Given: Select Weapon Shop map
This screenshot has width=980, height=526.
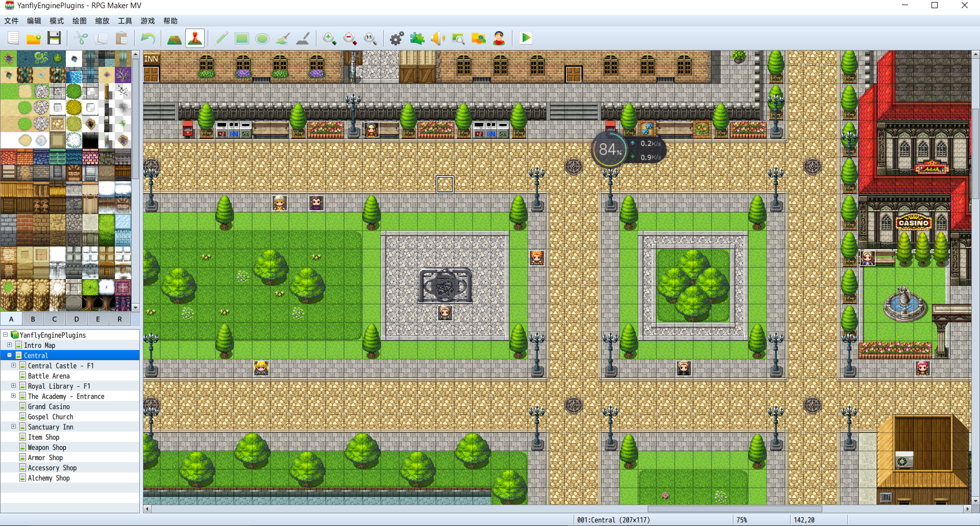Looking at the screenshot, I should point(47,447).
